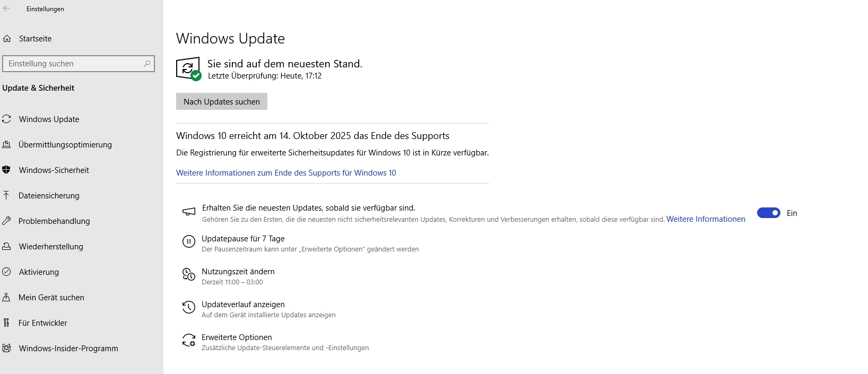868x374 pixels.
Task: Click the Erweiterte Optionen gear icon
Action: pyautogui.click(x=189, y=341)
